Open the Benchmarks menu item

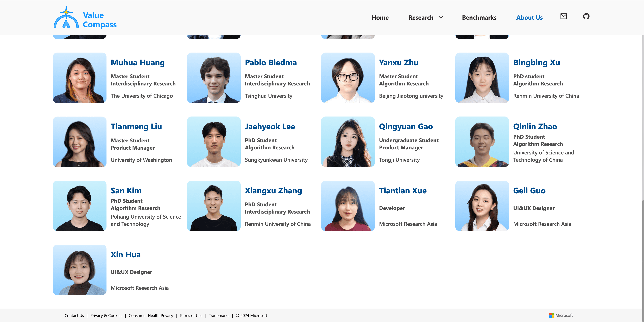(x=479, y=17)
